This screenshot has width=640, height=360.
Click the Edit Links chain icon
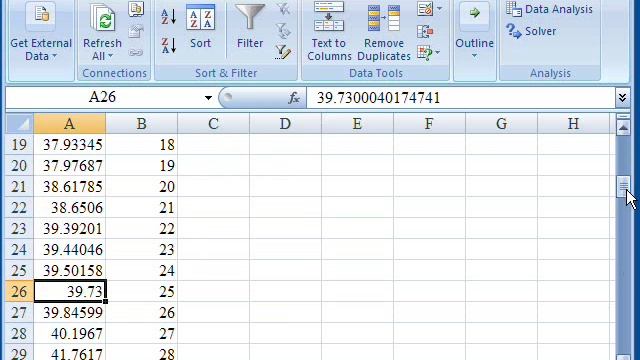[x=136, y=52]
